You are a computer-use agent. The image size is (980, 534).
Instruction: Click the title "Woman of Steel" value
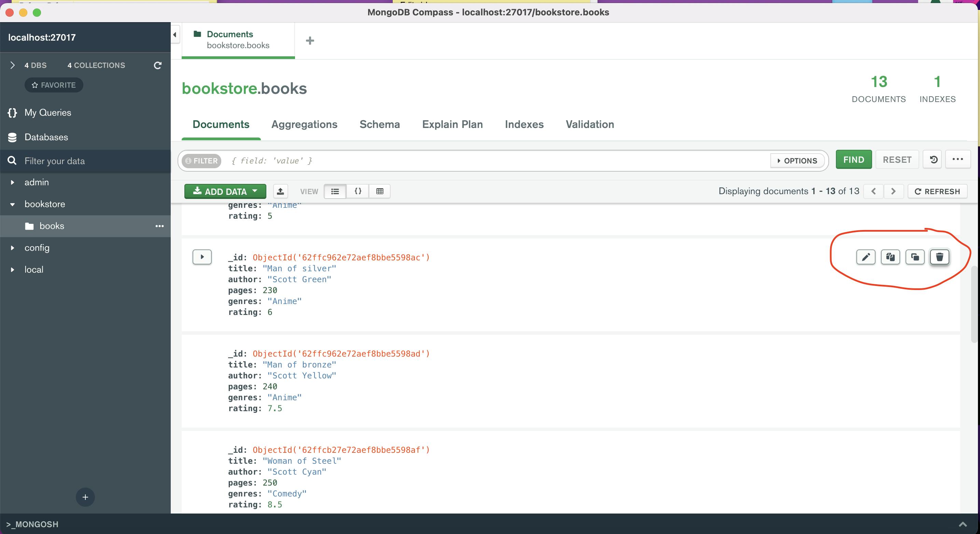(x=302, y=461)
